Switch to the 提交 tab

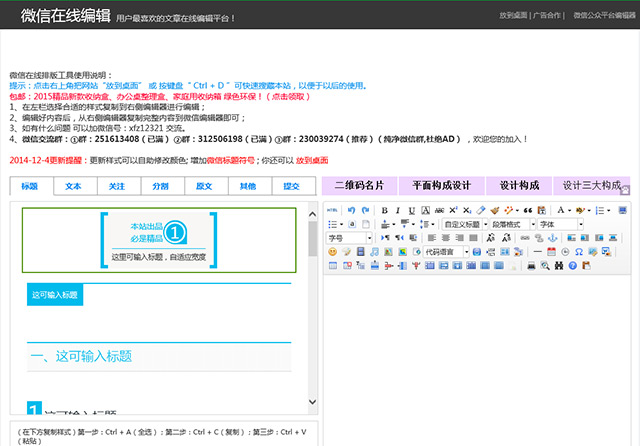293,186
